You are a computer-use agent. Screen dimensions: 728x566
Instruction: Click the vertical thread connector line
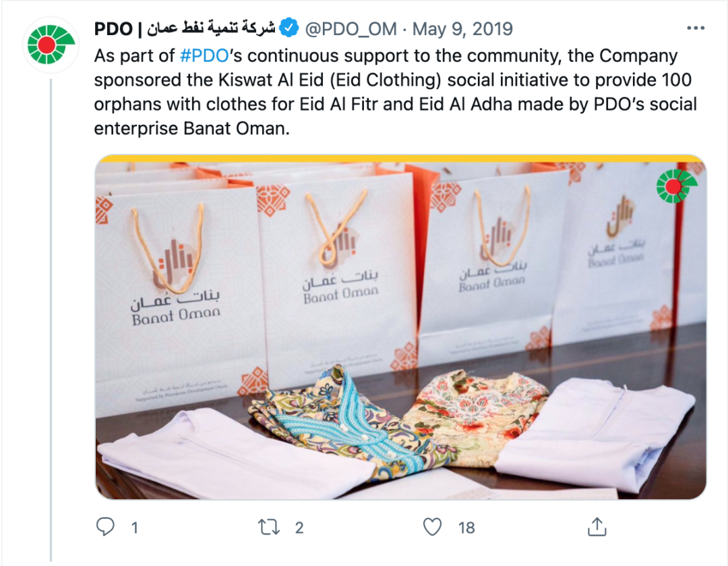(x=51, y=320)
